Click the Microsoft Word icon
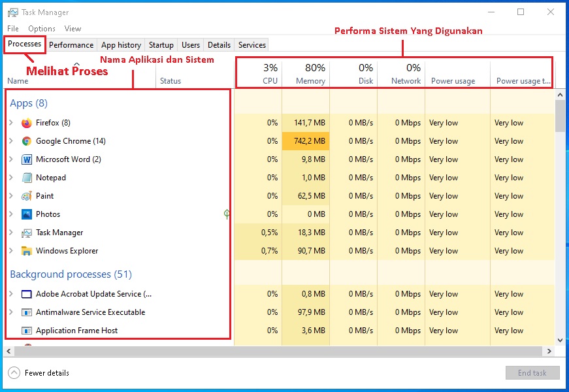Viewport: 569px width, 392px height. tap(27, 159)
